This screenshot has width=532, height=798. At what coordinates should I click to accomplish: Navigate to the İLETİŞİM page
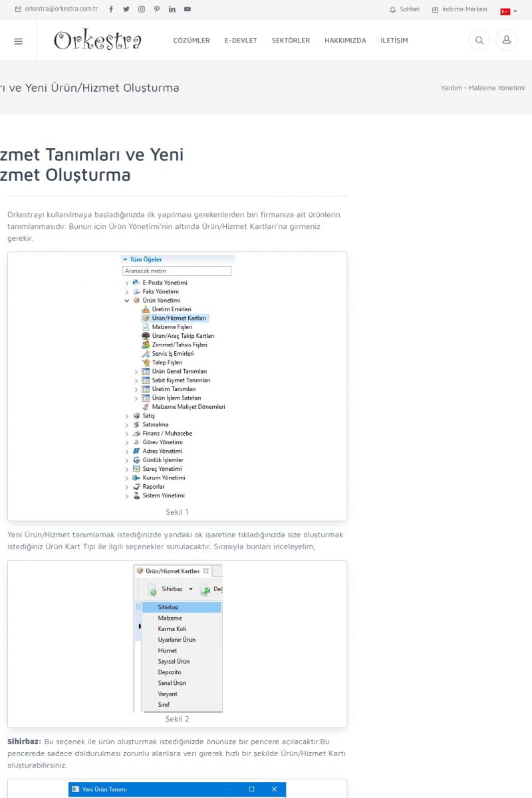(394, 41)
